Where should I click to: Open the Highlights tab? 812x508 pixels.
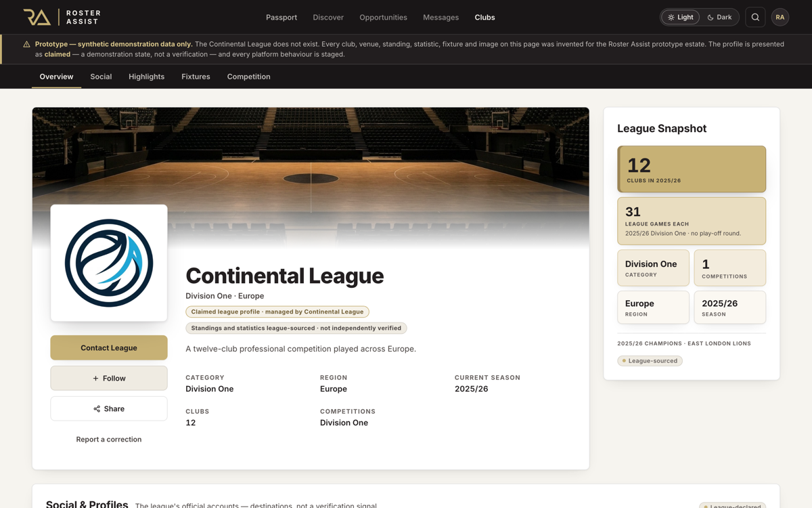pyautogui.click(x=147, y=77)
